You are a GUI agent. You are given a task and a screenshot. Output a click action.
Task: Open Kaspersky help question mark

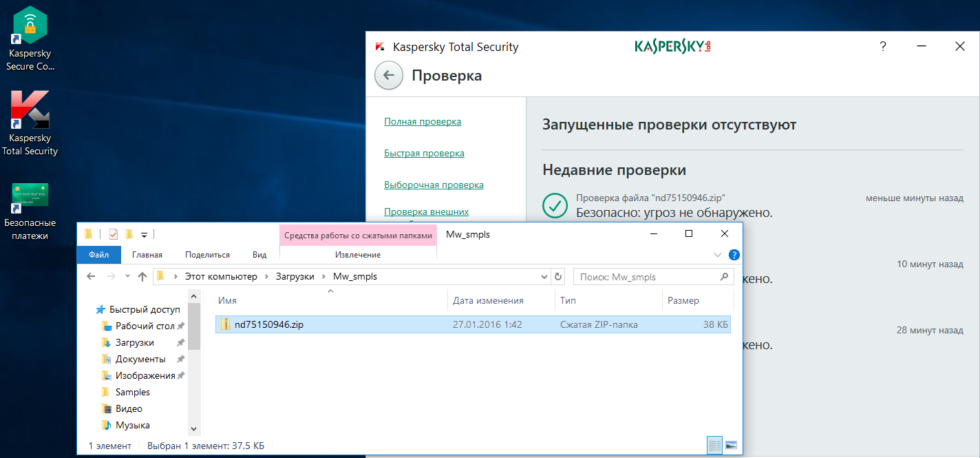(x=883, y=47)
